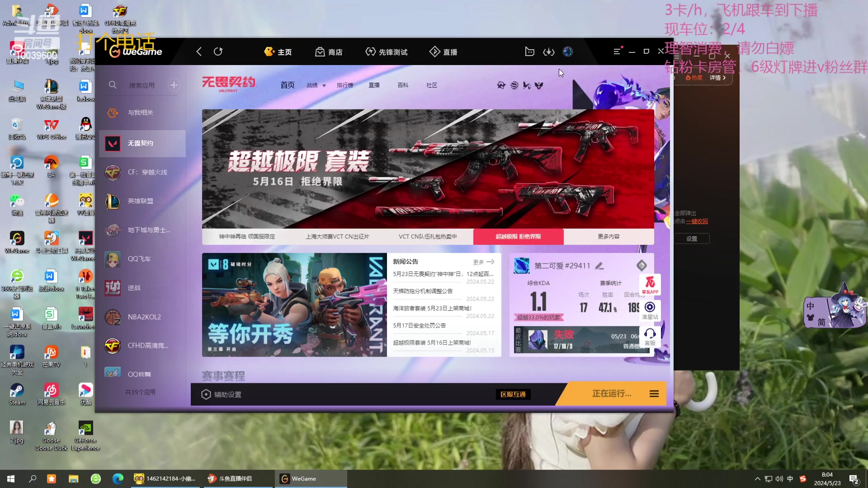This screenshot has height=488, width=868.
Task: Open the 直播 live tab in WeGame header
Action: pyautogui.click(x=443, y=52)
